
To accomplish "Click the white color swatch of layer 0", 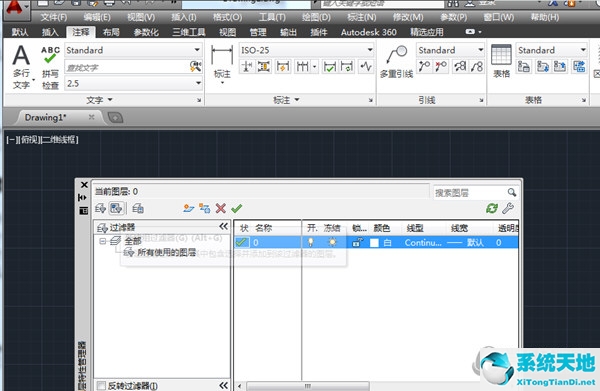I will tap(374, 243).
